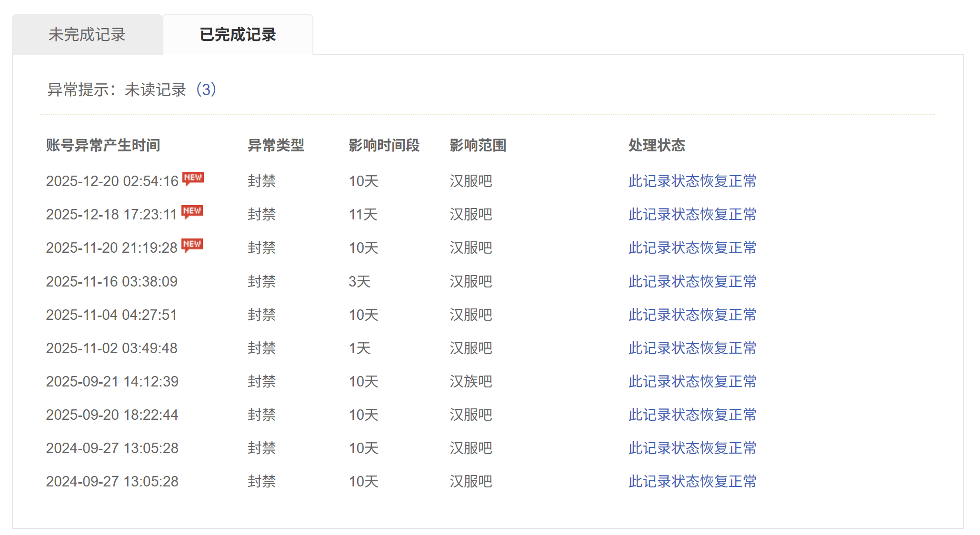The image size is (980, 535).
Task: Click the 11天 duration cell
Action: click(363, 214)
